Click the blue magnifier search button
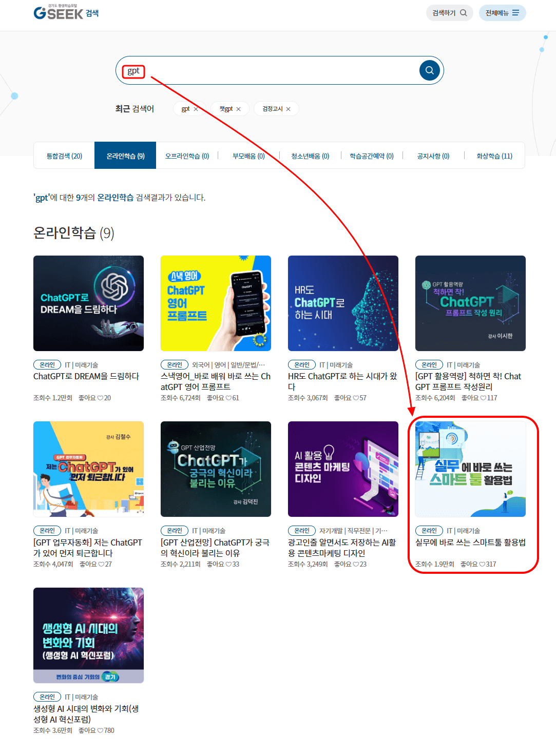Screen dimensions: 556x756 [x=429, y=70]
